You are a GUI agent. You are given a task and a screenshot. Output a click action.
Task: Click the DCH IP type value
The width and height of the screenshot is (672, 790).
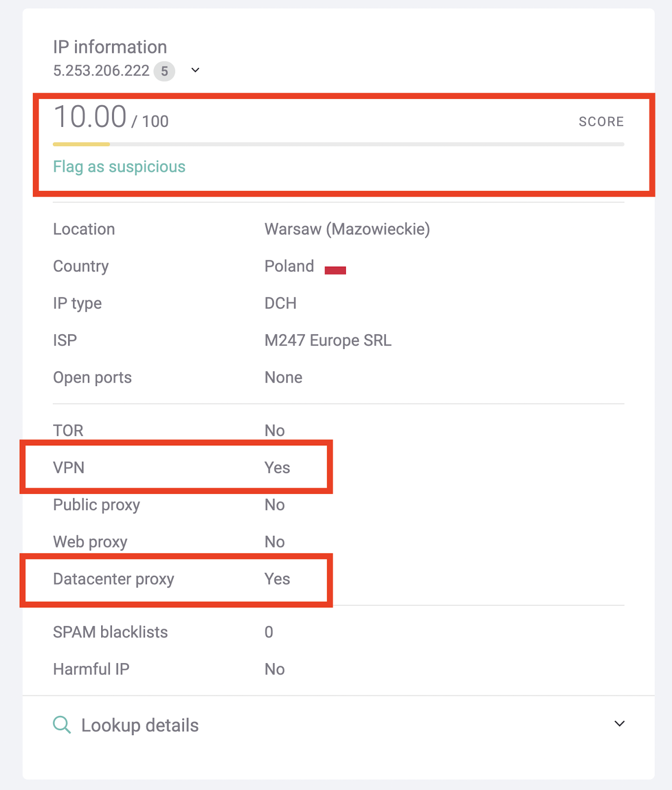[280, 303]
